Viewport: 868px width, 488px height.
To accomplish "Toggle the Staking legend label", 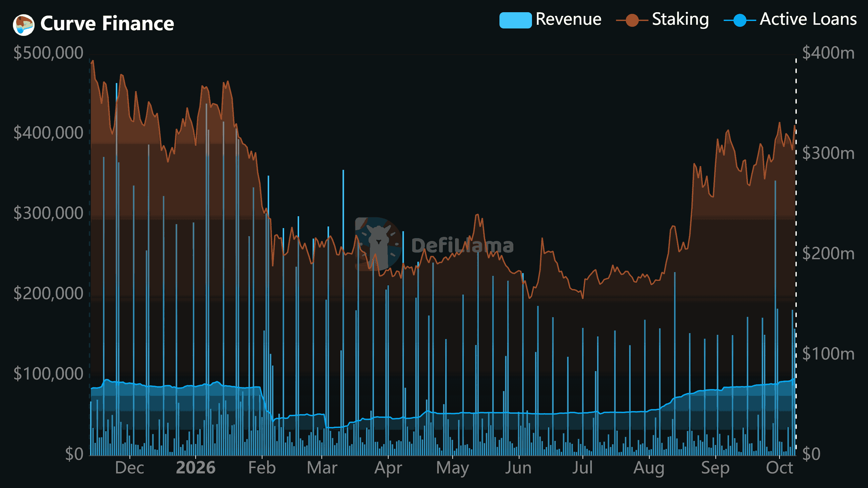I will (x=680, y=20).
